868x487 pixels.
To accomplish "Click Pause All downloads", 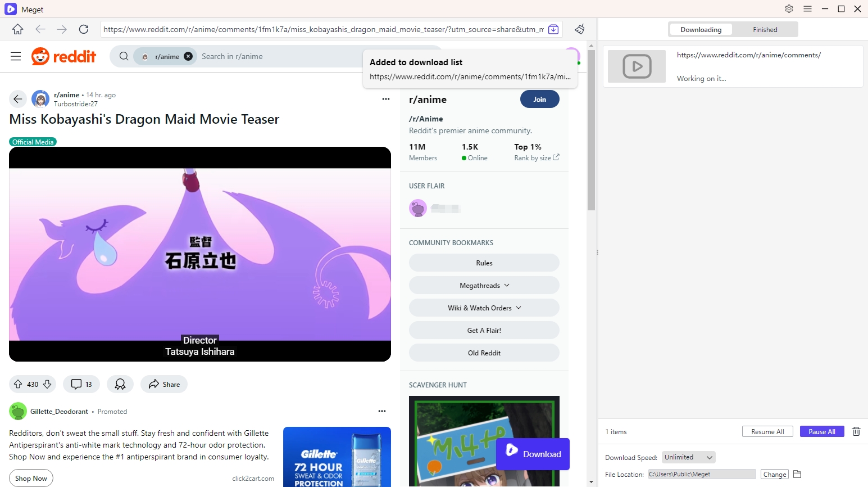I will tap(822, 431).
